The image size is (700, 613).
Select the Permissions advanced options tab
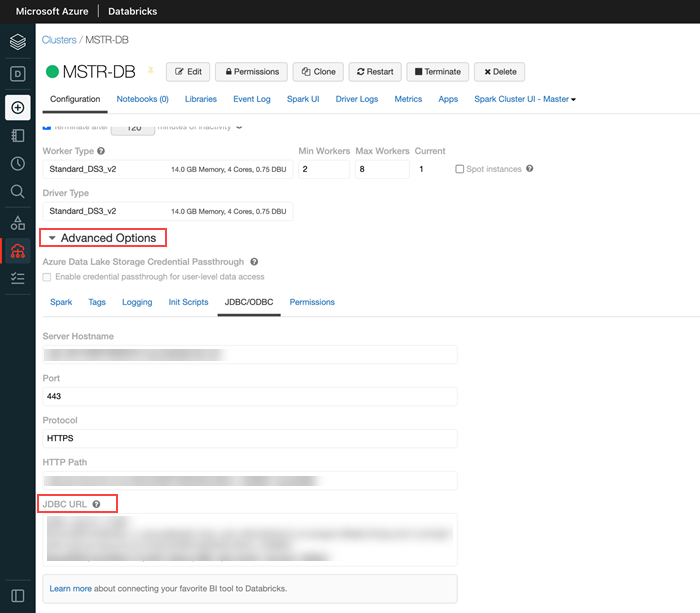click(312, 302)
